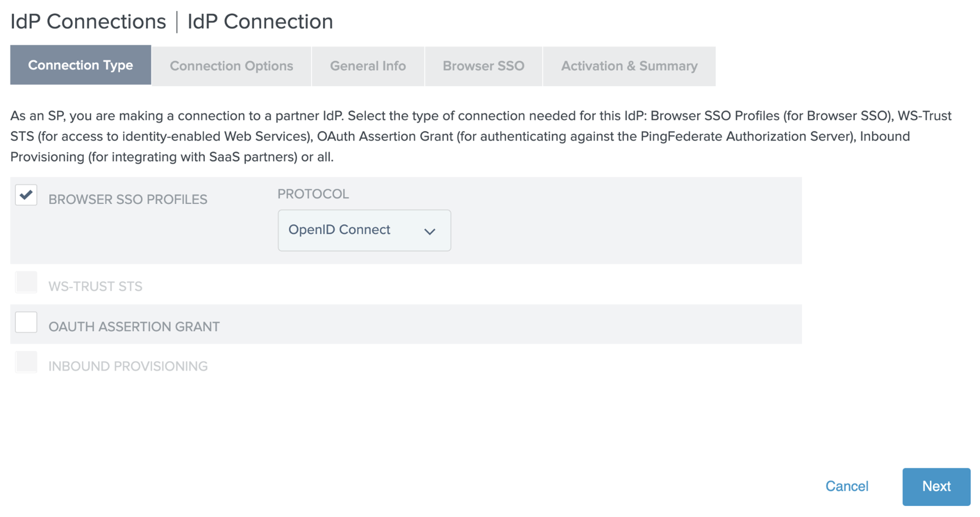Click the Inbound Provisioning label
This screenshot has height=517, width=980.
pos(127,367)
